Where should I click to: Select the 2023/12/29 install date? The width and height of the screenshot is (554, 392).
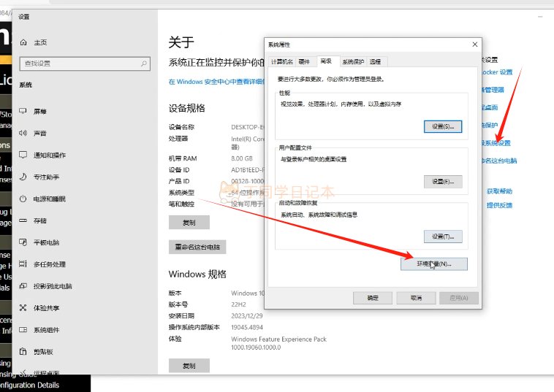coord(247,316)
